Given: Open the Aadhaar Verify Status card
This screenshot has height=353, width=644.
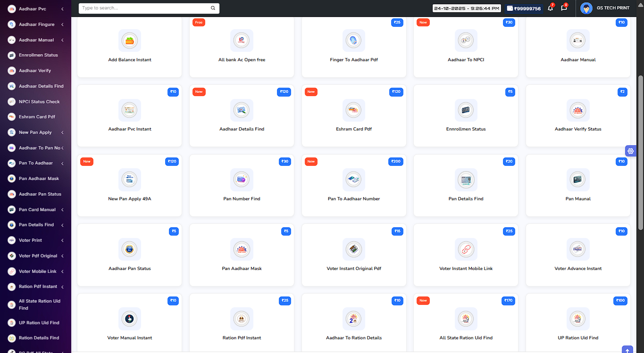Looking at the screenshot, I should point(578,115).
